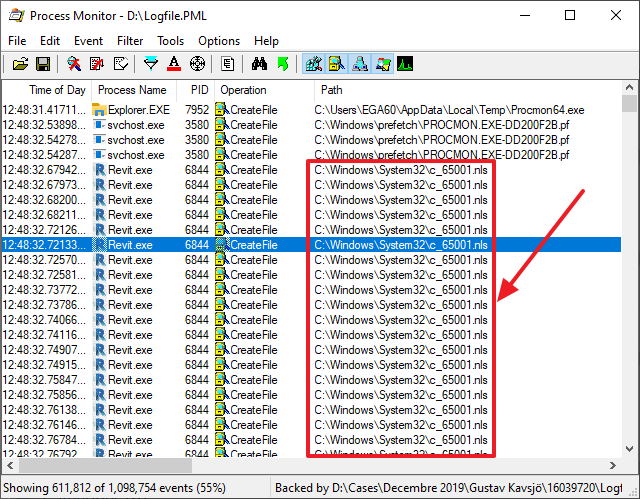Click the Path column header
Screen dimensions: 640x499
click(467, 90)
